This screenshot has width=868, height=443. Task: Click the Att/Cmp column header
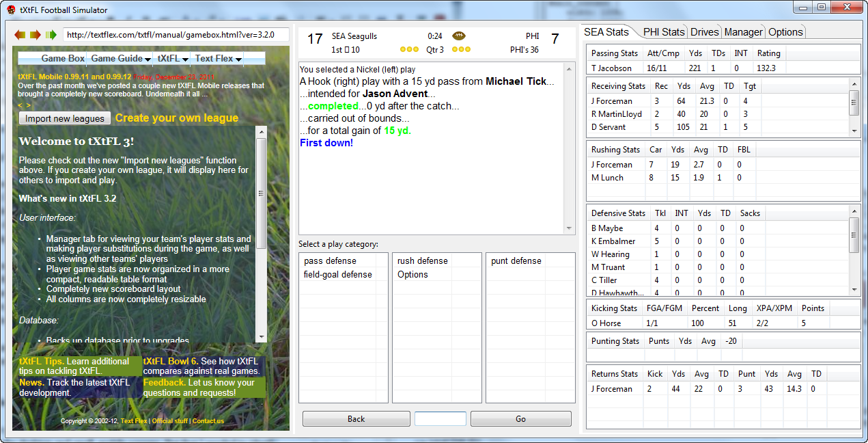pyautogui.click(x=663, y=53)
